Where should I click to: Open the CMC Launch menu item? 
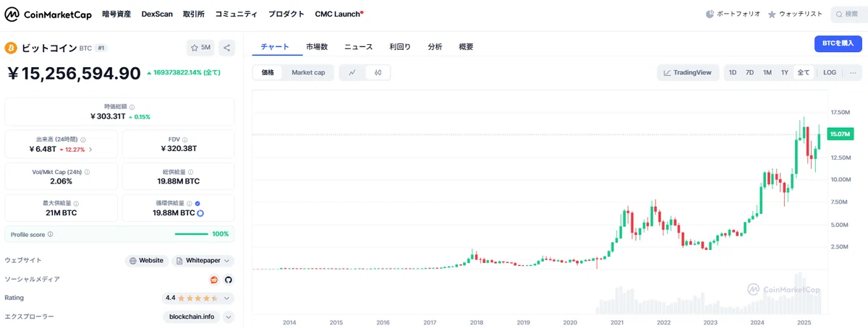(339, 14)
